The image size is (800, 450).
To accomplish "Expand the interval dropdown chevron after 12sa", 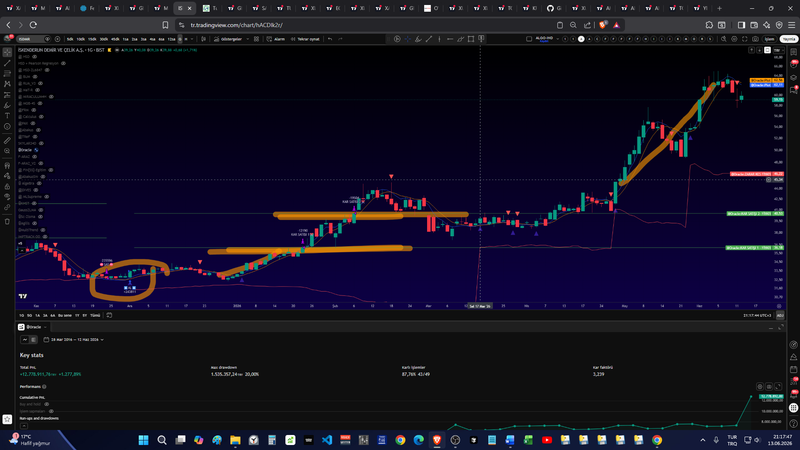I will point(192,39).
